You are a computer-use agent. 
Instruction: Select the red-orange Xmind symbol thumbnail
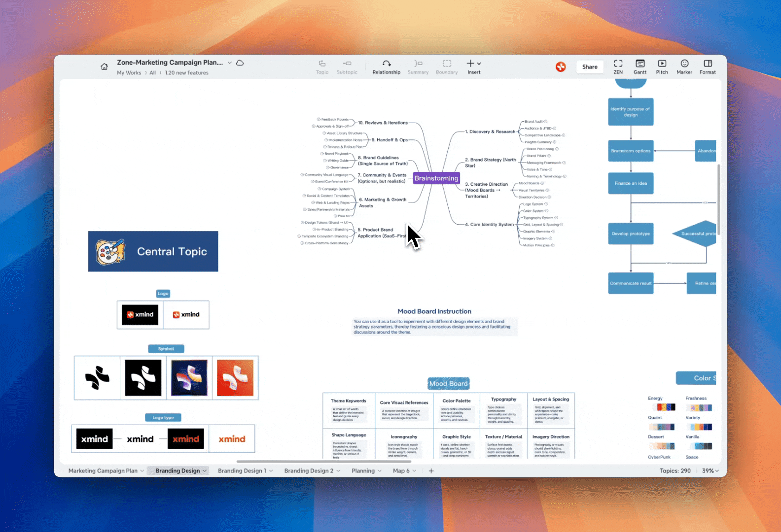235,378
